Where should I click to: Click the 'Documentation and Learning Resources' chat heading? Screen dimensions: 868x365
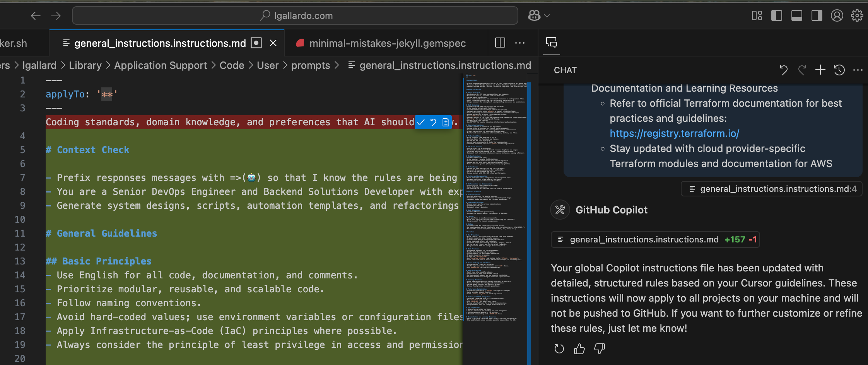684,88
